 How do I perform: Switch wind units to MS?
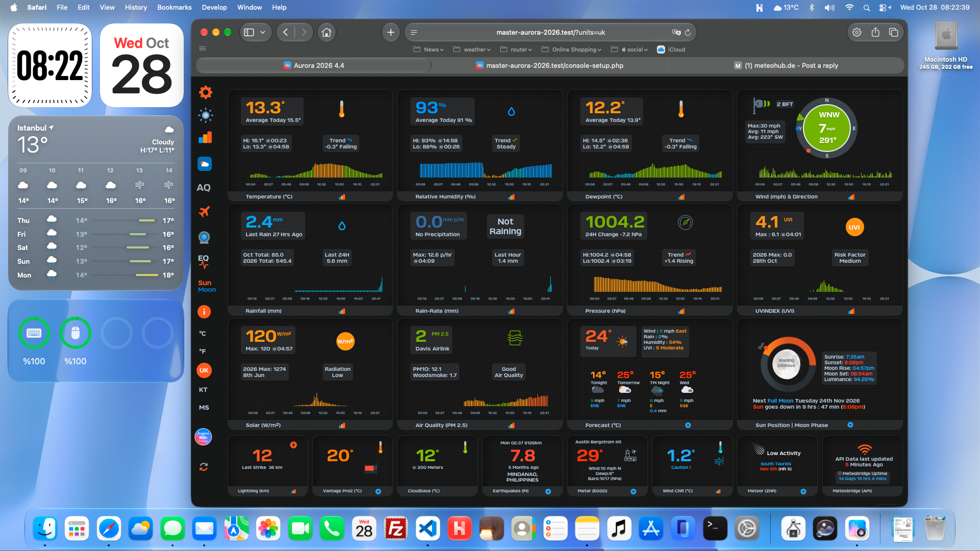(204, 408)
